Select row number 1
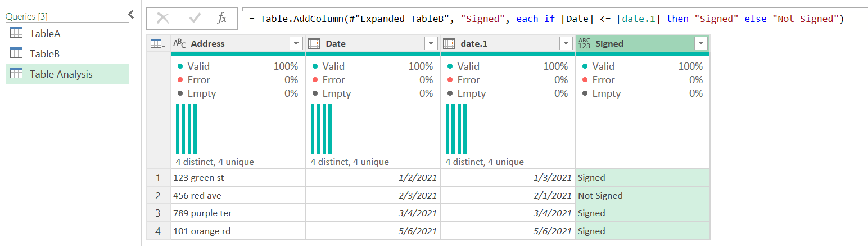 pos(159,177)
